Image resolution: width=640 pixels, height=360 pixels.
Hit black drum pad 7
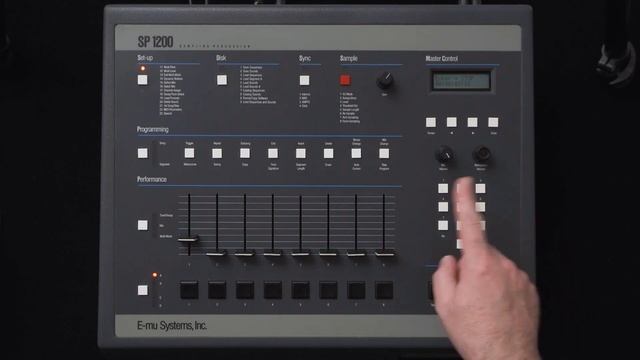[x=356, y=290]
